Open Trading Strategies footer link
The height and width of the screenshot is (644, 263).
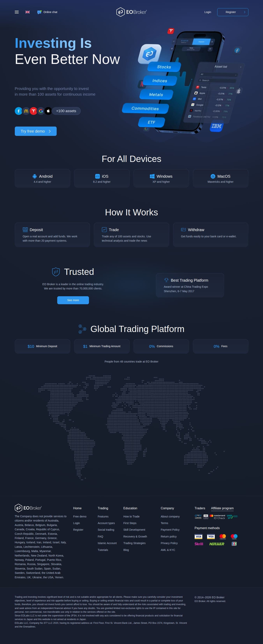coord(134,543)
